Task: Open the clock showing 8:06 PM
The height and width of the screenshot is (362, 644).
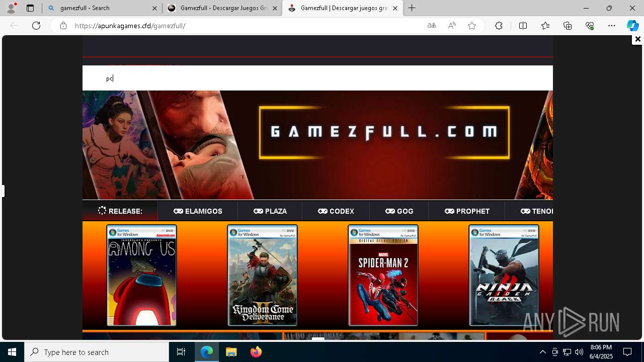Action: pos(601,352)
